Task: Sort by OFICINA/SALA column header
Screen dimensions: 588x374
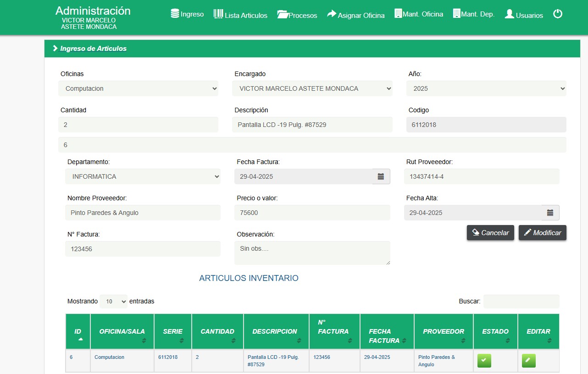Action: click(x=122, y=331)
